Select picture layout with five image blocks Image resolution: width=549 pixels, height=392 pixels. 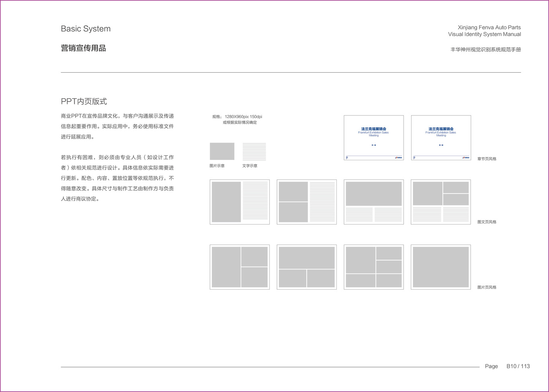coord(374,267)
